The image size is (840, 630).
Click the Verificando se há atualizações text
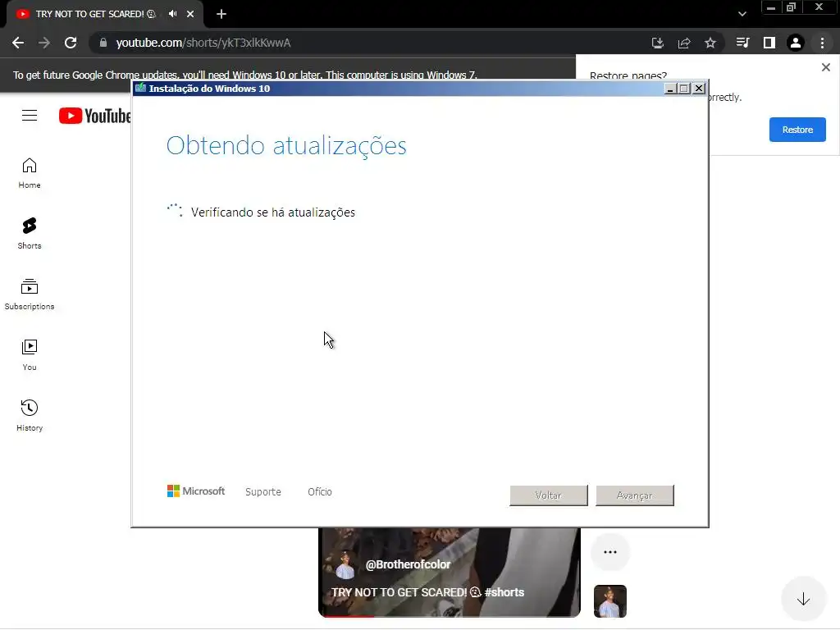pyautogui.click(x=273, y=212)
